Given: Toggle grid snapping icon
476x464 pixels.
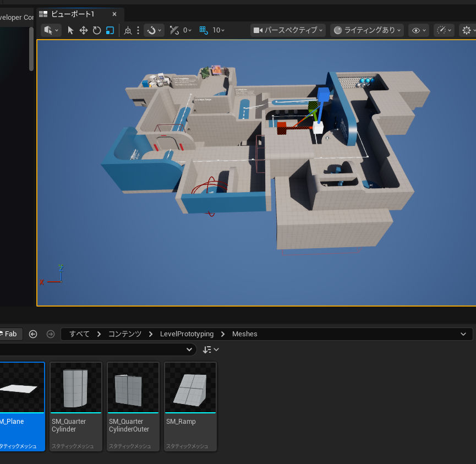Looking at the screenshot, I should pos(204,30).
